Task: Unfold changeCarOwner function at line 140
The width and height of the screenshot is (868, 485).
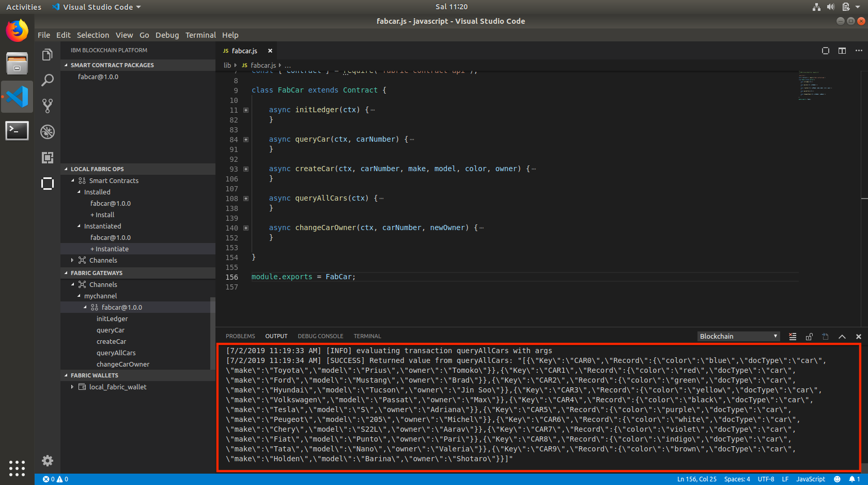Action: click(x=246, y=228)
